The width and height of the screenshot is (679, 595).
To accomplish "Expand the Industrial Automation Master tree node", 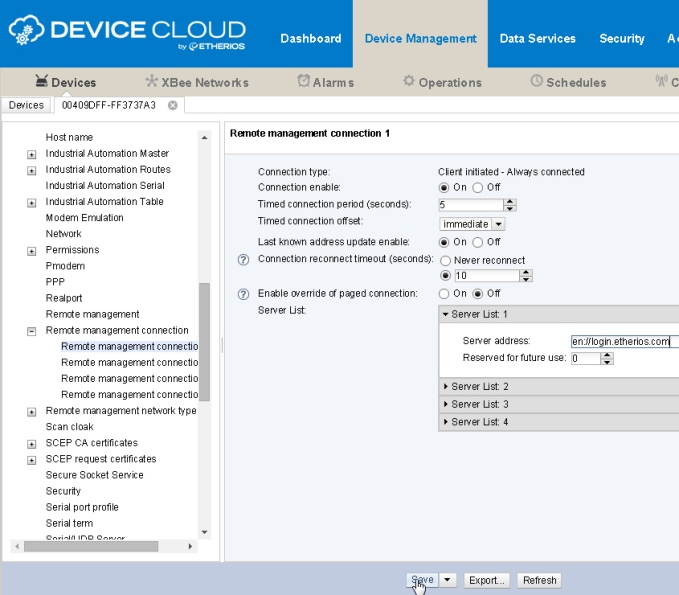I will click(x=32, y=154).
